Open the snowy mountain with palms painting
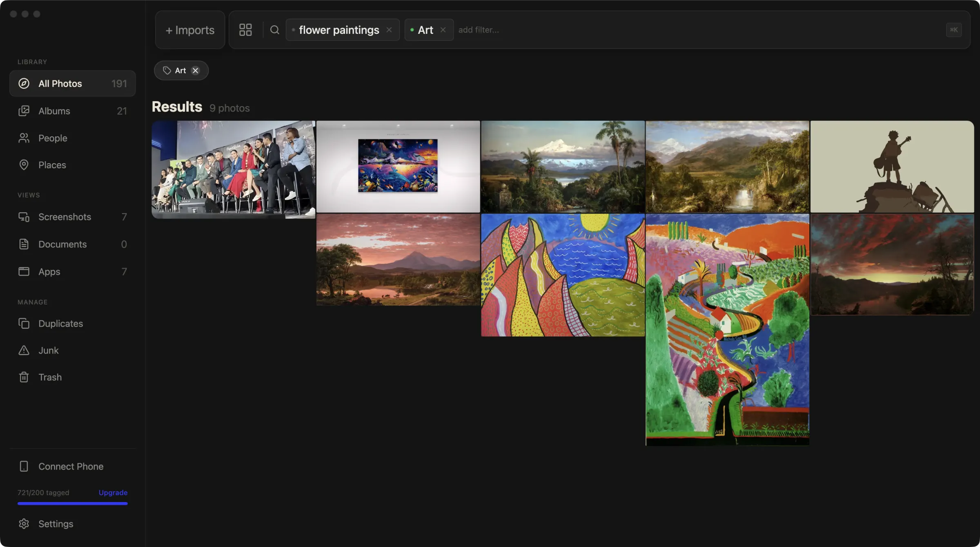This screenshot has height=547, width=980. click(563, 166)
